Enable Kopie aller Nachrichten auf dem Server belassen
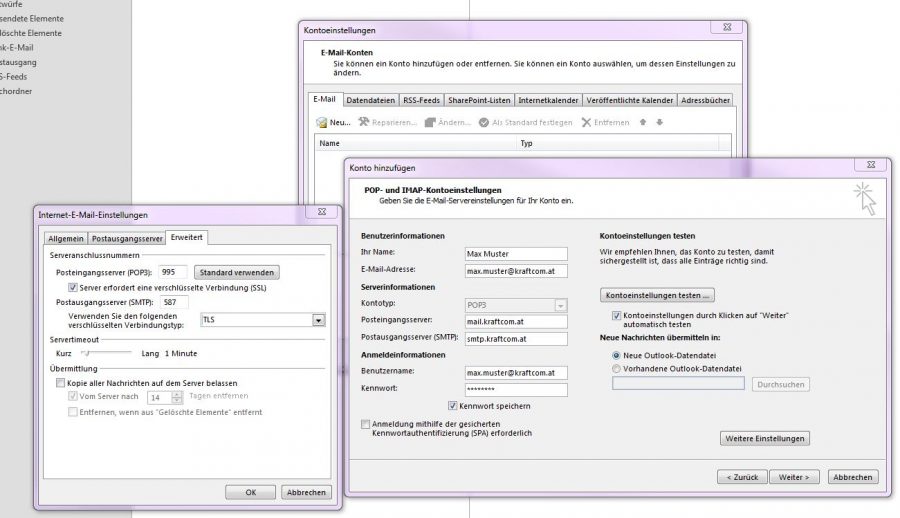 pos(59,383)
